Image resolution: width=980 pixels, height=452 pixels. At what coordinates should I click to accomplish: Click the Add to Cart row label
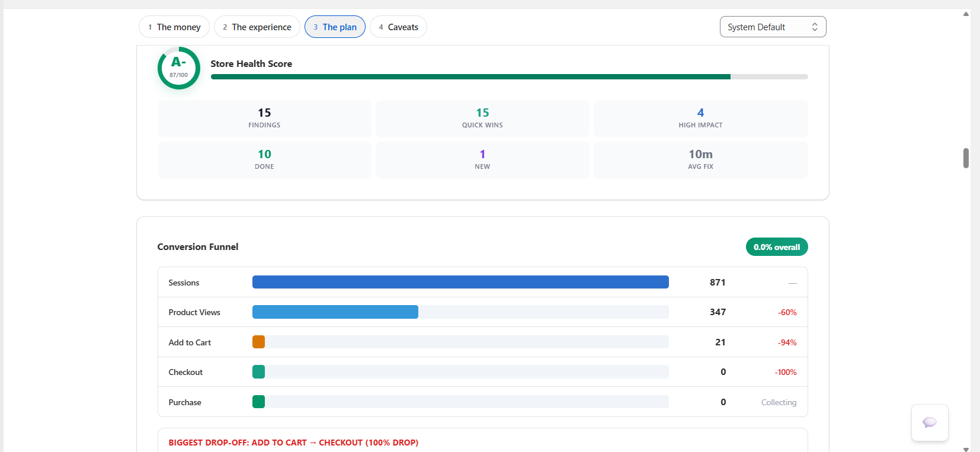190,342
